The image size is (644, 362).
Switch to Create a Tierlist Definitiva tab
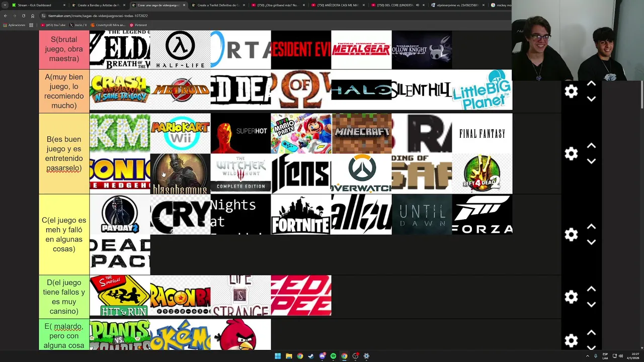pyautogui.click(x=218, y=5)
